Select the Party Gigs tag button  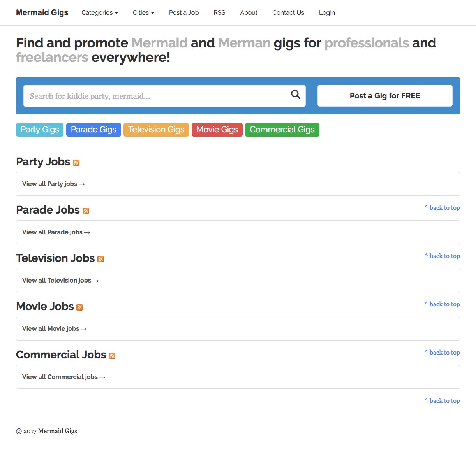pyautogui.click(x=40, y=130)
